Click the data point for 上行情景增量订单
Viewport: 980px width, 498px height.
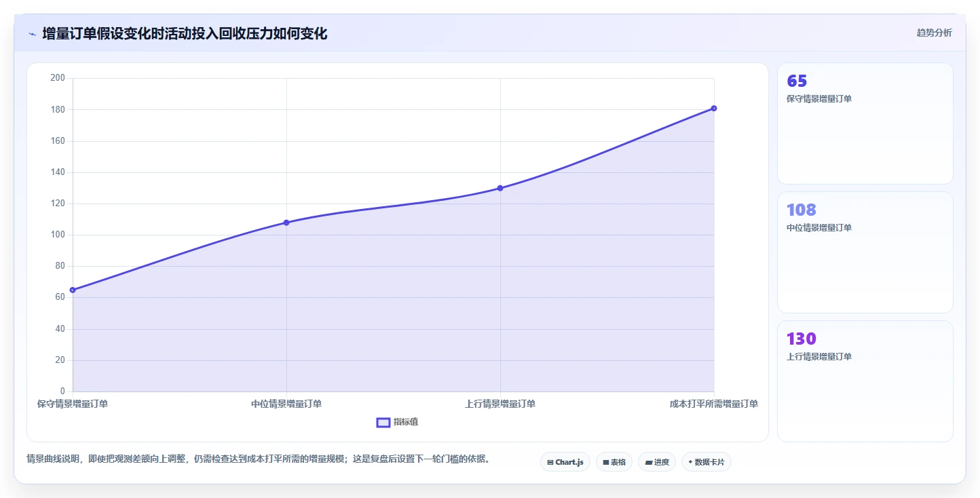[500, 188]
